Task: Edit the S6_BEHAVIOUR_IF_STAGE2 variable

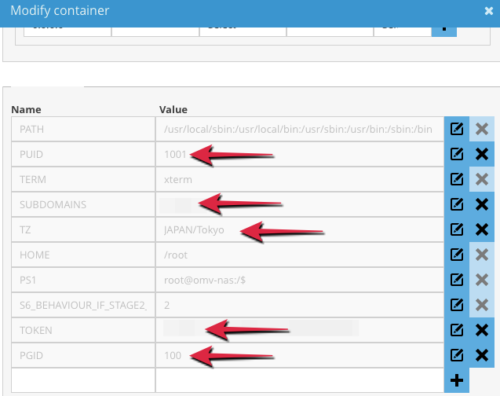Action: (457, 305)
